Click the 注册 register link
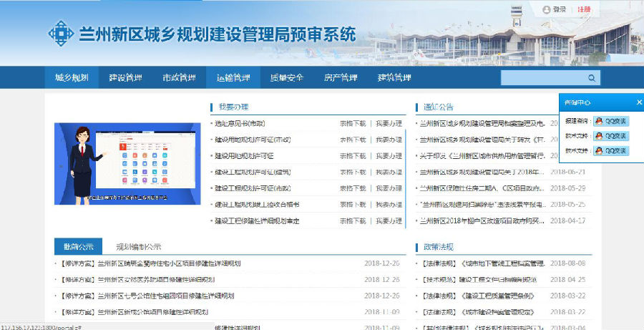644x330 pixels. click(584, 9)
